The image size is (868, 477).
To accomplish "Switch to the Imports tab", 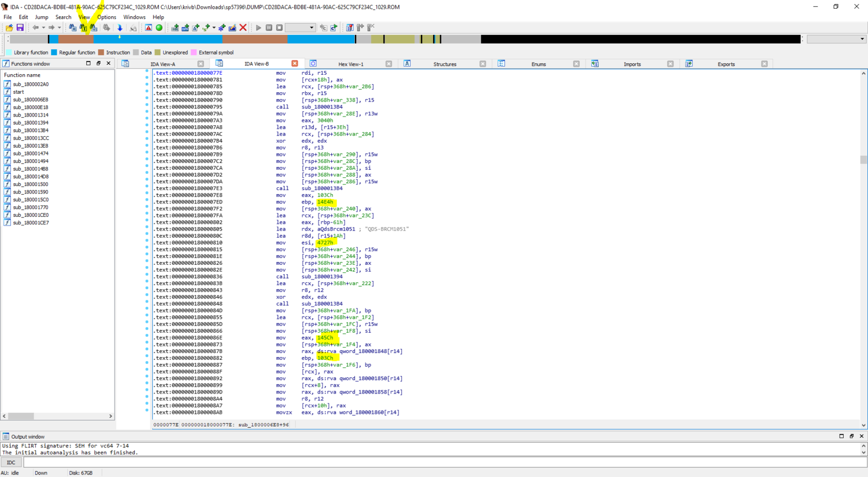I will [632, 64].
